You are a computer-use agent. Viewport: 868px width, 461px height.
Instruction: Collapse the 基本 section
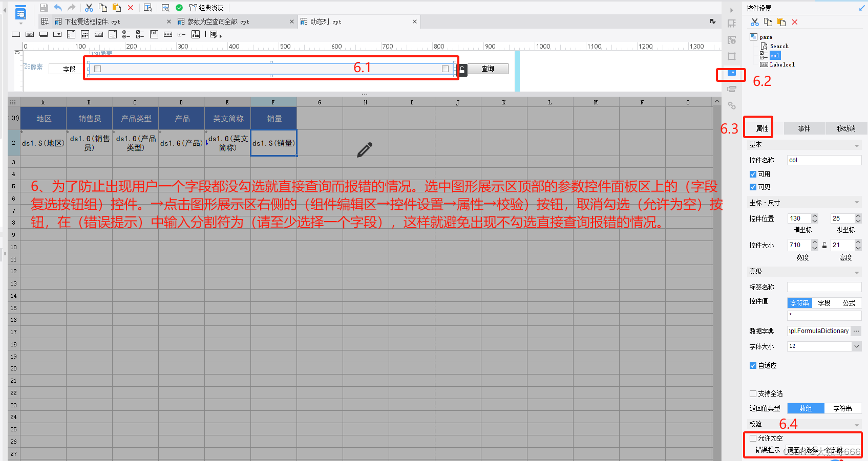click(x=857, y=145)
